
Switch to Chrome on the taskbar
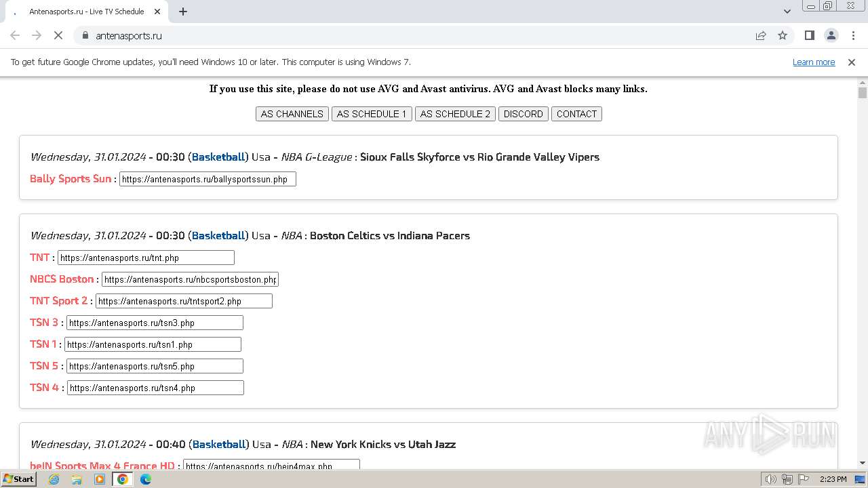click(123, 479)
